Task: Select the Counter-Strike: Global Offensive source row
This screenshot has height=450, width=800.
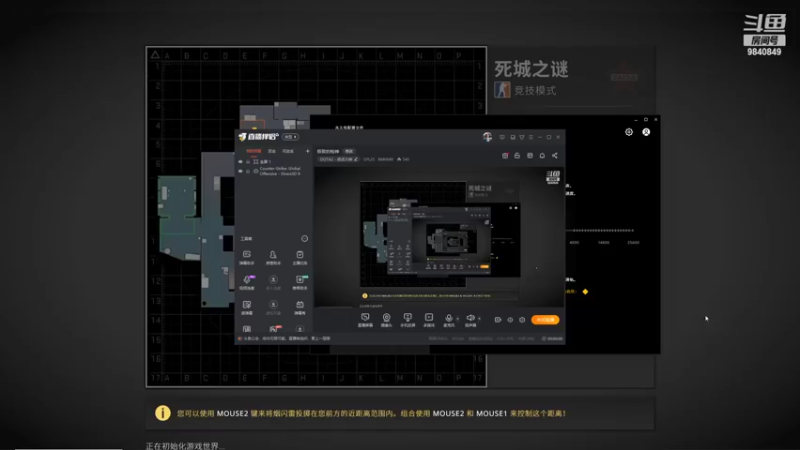Action: [x=274, y=171]
